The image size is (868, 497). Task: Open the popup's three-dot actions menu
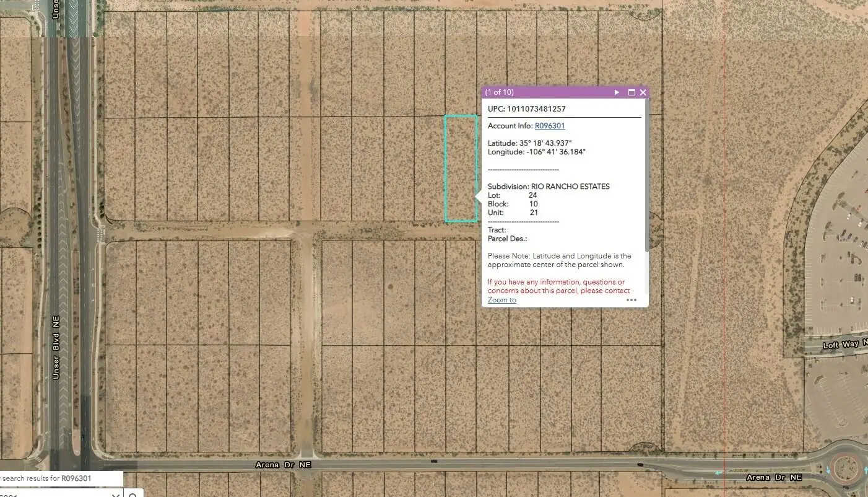click(631, 300)
